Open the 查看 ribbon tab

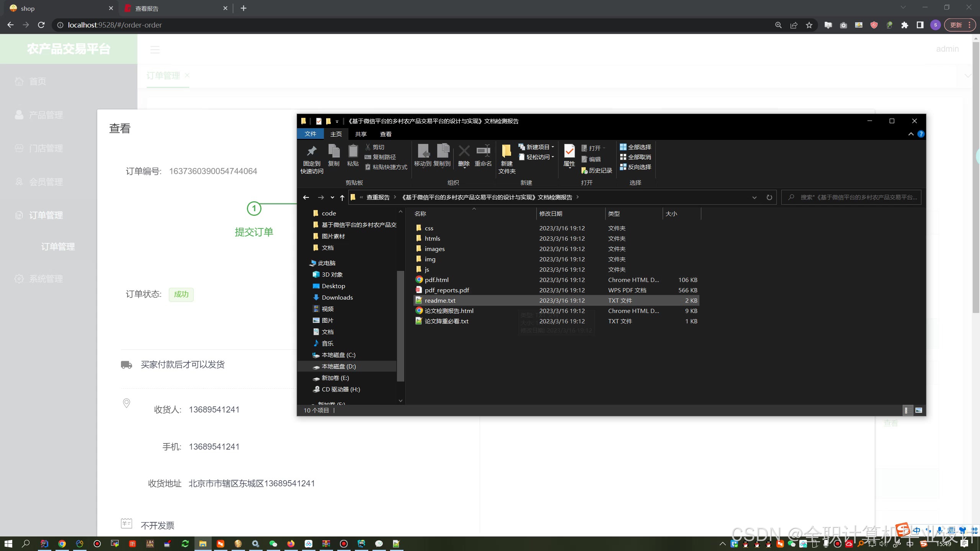[x=385, y=134]
